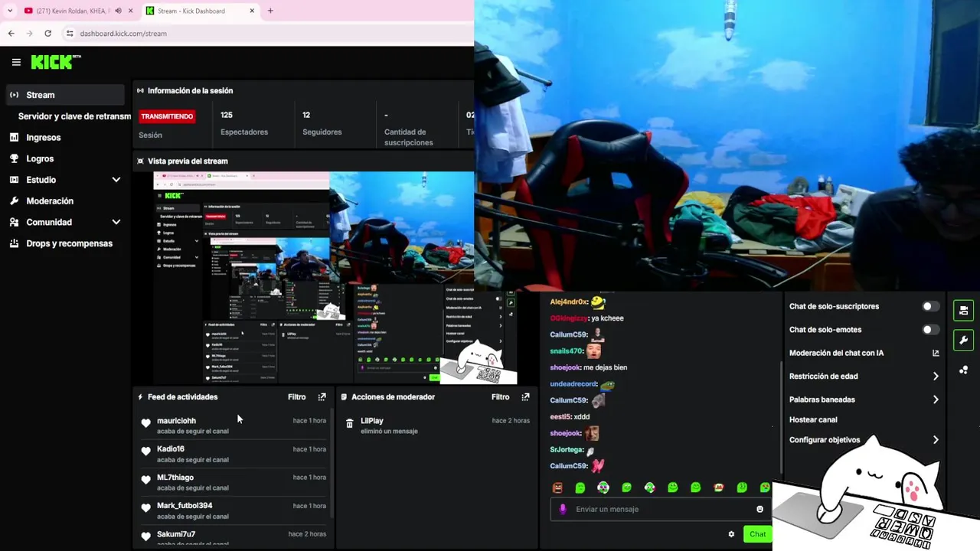This screenshot has height=551, width=980.
Task: Open Mark_futbol394 in activity feed
Action: pyautogui.click(x=185, y=506)
